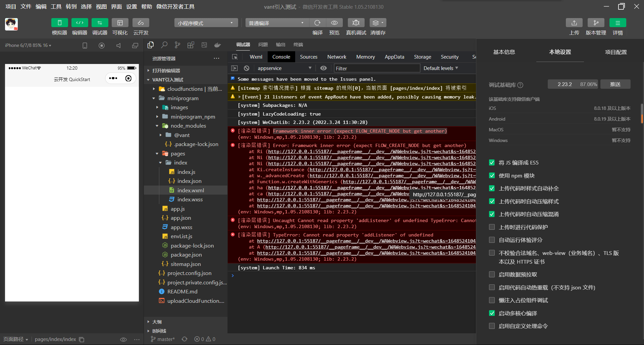
Task: Enable the 自动运行体验评分 checkbox
Action: [492, 240]
